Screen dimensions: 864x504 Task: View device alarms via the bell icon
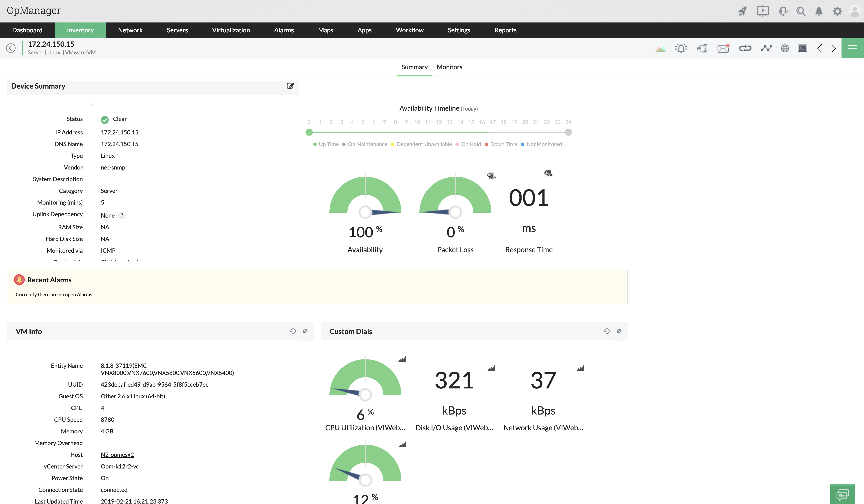click(x=681, y=48)
